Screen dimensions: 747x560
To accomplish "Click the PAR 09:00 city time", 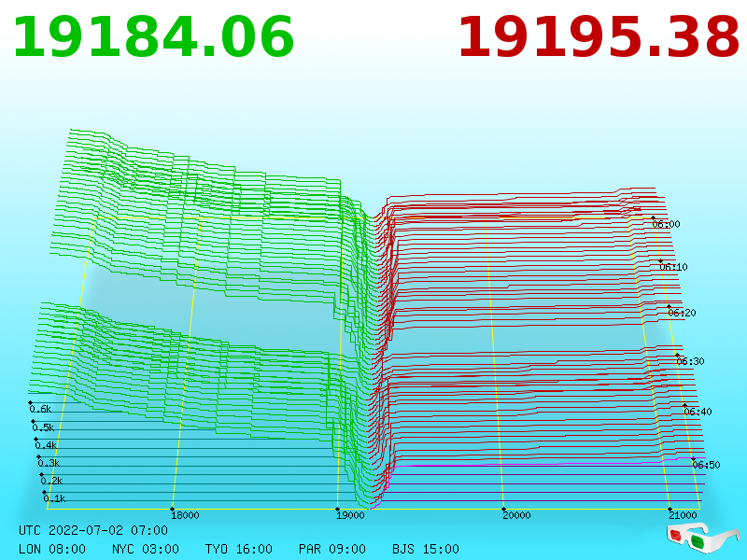I will [332, 549].
